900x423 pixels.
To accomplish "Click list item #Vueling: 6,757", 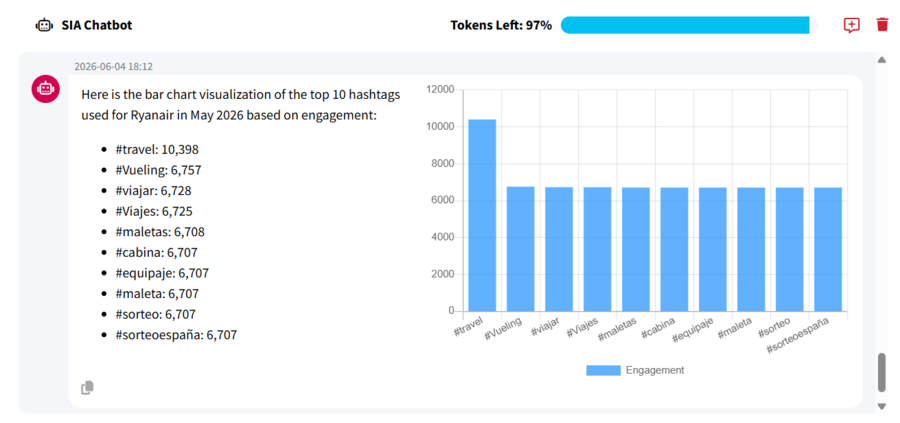I will click(x=158, y=170).
